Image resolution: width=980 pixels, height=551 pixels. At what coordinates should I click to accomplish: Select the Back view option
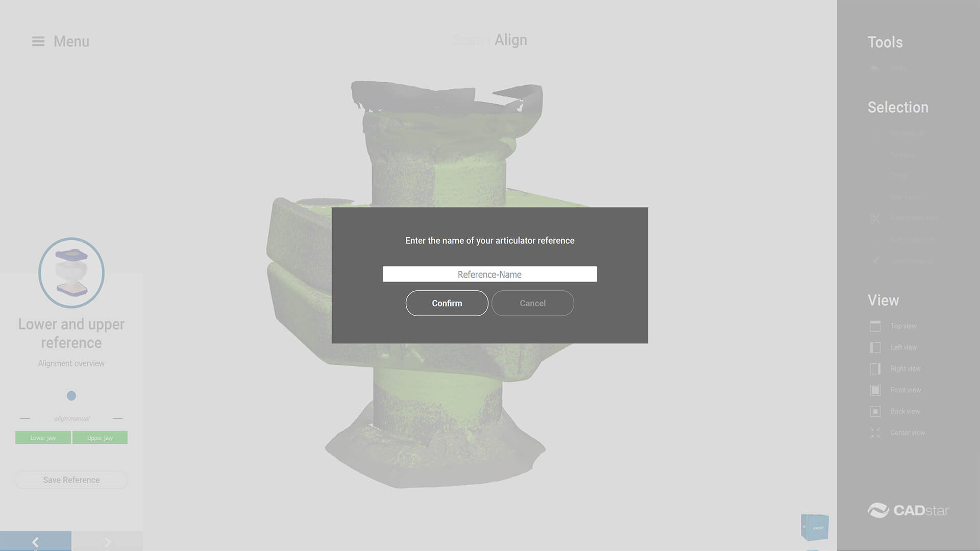pyautogui.click(x=904, y=411)
